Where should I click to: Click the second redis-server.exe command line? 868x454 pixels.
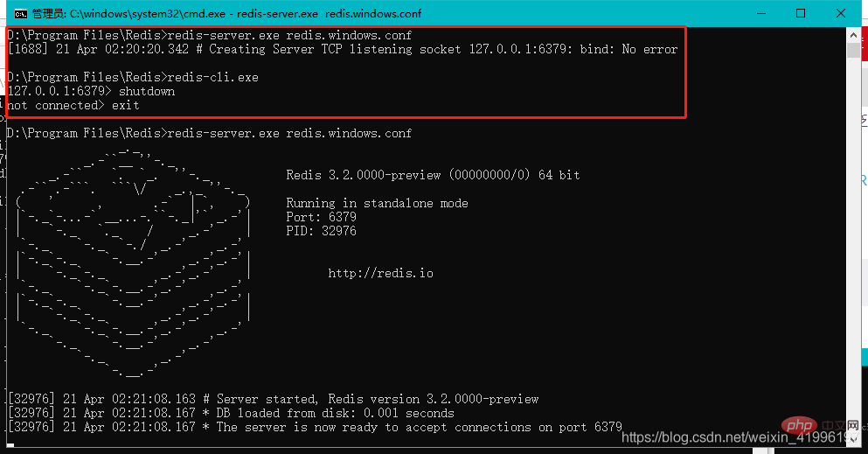(x=209, y=134)
